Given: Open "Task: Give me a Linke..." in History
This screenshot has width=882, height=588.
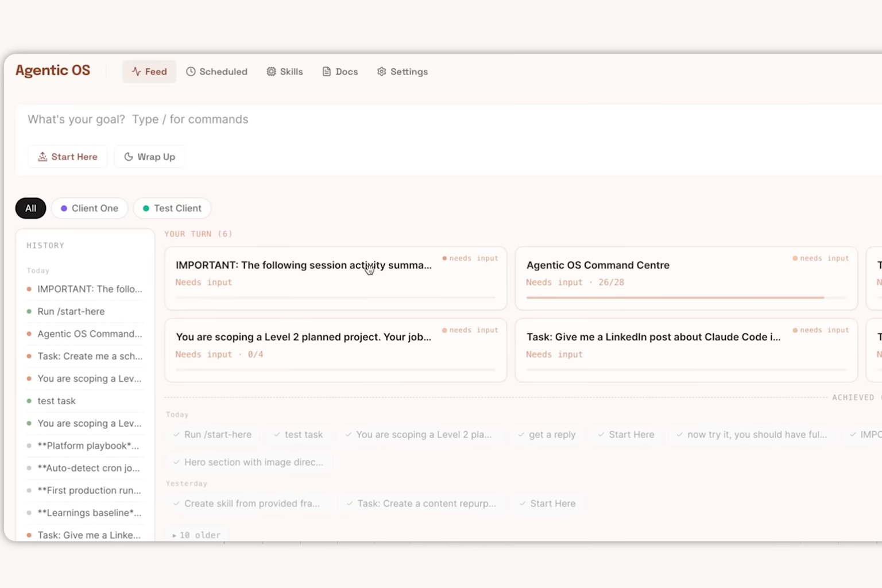Looking at the screenshot, I should (x=85, y=535).
